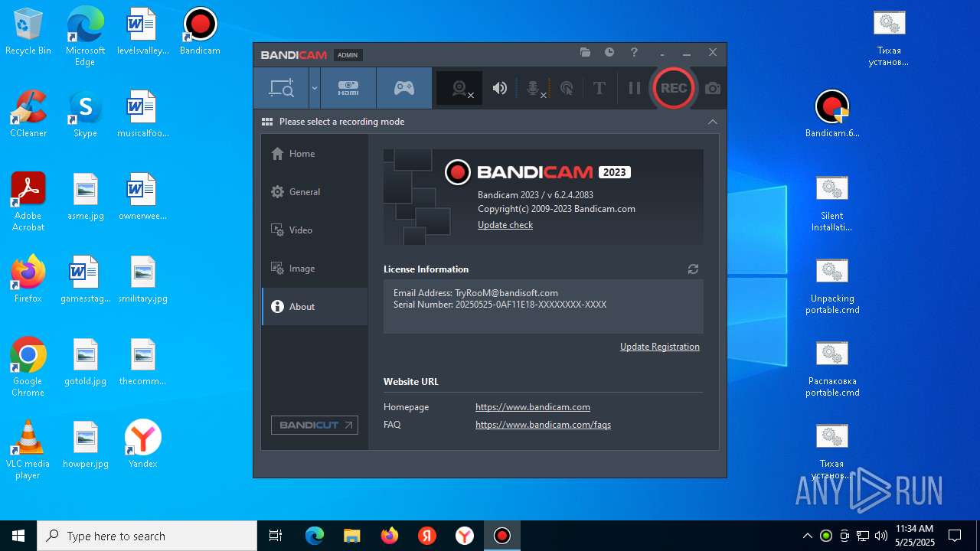Click the Bandicam version text
980x551 pixels.
point(535,195)
